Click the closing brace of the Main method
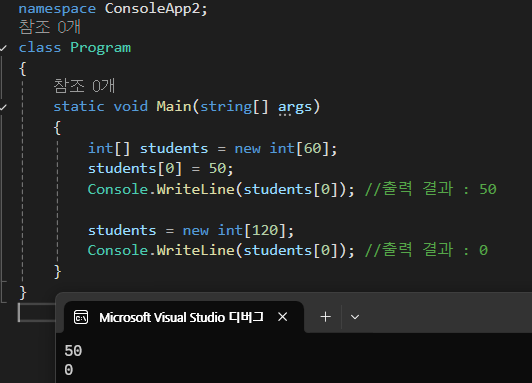Image resolution: width=532 pixels, height=383 pixels. click(57, 271)
